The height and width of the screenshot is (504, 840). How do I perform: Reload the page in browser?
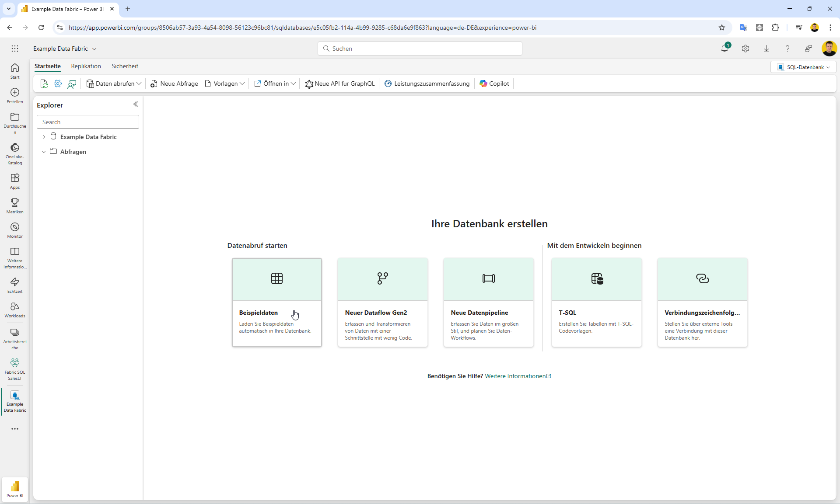click(41, 28)
